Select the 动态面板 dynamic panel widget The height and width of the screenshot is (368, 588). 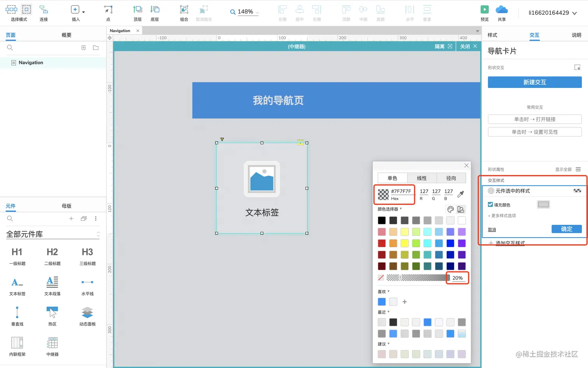(87, 316)
